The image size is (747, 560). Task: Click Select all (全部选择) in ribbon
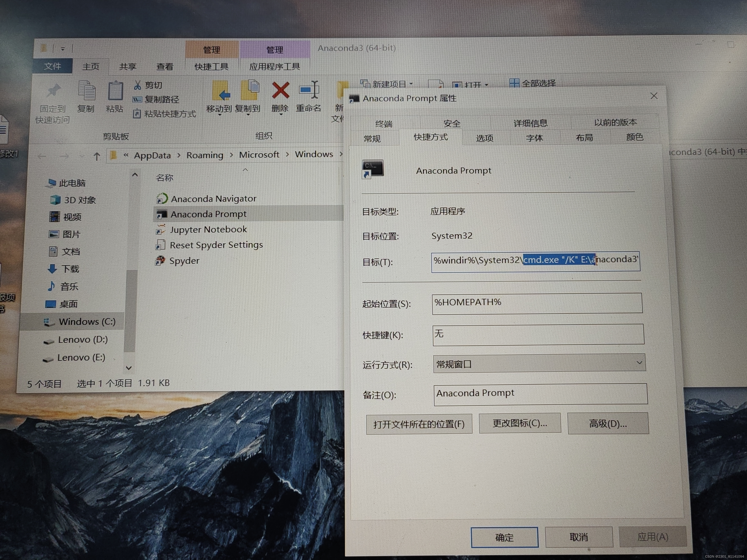[533, 83]
